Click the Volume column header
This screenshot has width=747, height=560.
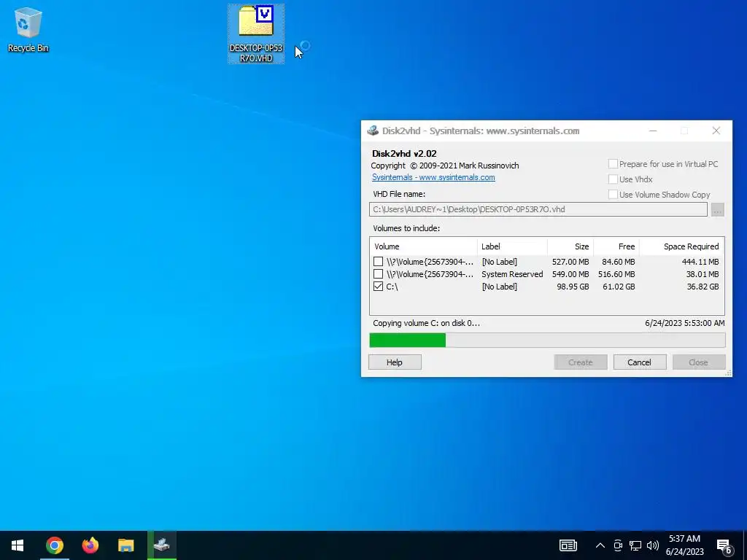coord(424,246)
